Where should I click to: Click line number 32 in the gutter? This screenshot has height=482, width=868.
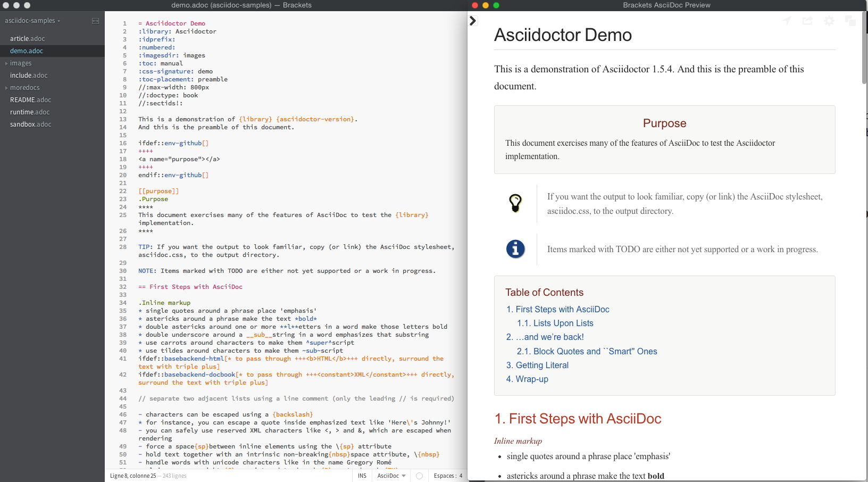click(x=123, y=287)
